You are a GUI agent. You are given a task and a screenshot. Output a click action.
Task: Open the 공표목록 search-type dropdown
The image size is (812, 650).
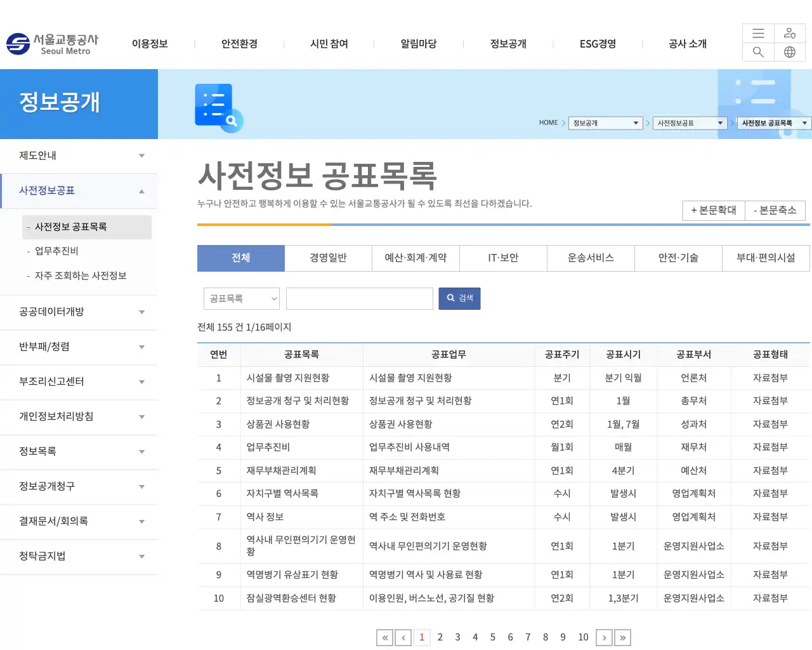(242, 298)
